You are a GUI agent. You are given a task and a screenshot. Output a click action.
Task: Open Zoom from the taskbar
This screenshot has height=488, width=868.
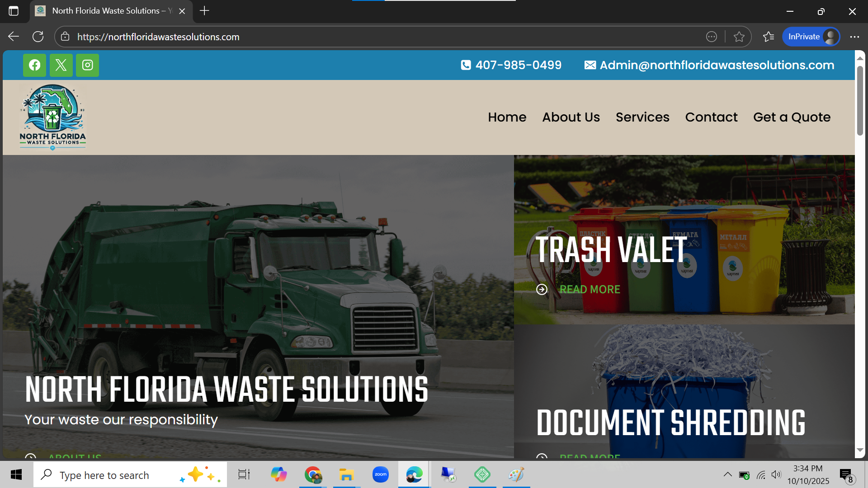pos(380,474)
